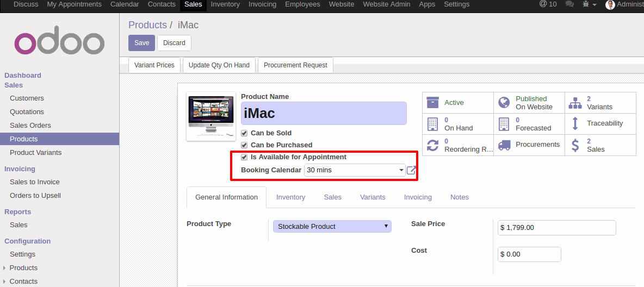Click the Sale Price input field
Viewport: 644px width, 287px height.
tap(557, 227)
